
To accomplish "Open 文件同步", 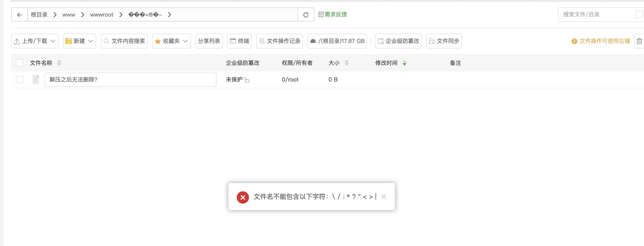I will point(444,41).
